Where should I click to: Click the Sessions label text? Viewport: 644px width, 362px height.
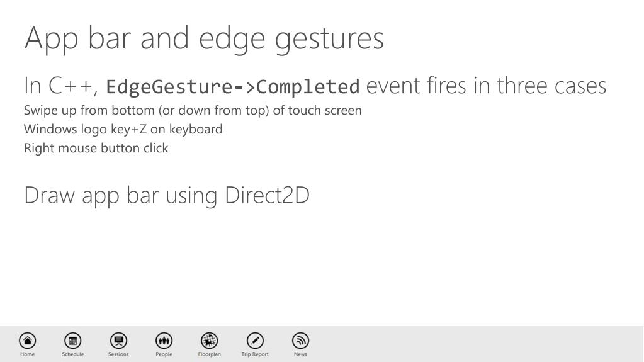(118, 354)
